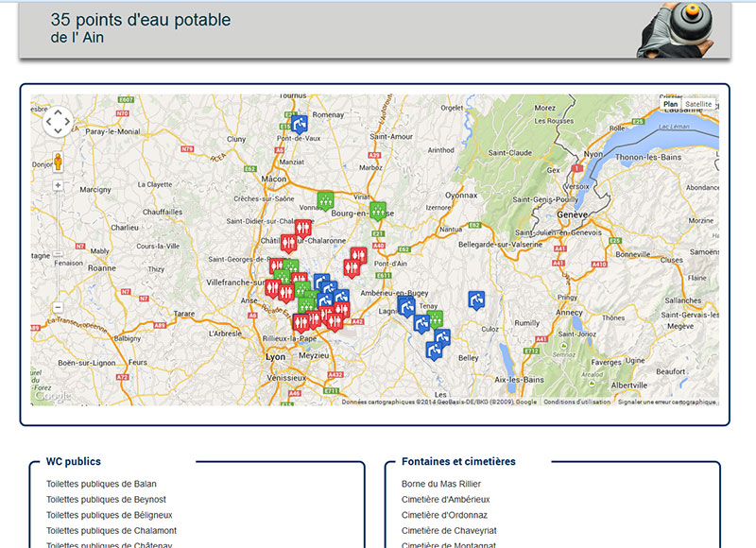The image size is (756, 548).
Task: Pan the map up with arrow control
Action: coord(58,112)
